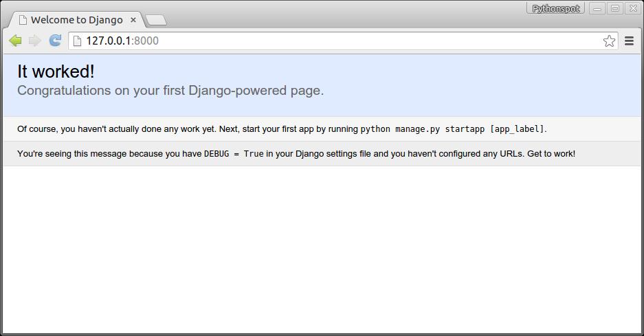Go back with the green arrow
The image size is (644, 336).
click(15, 41)
